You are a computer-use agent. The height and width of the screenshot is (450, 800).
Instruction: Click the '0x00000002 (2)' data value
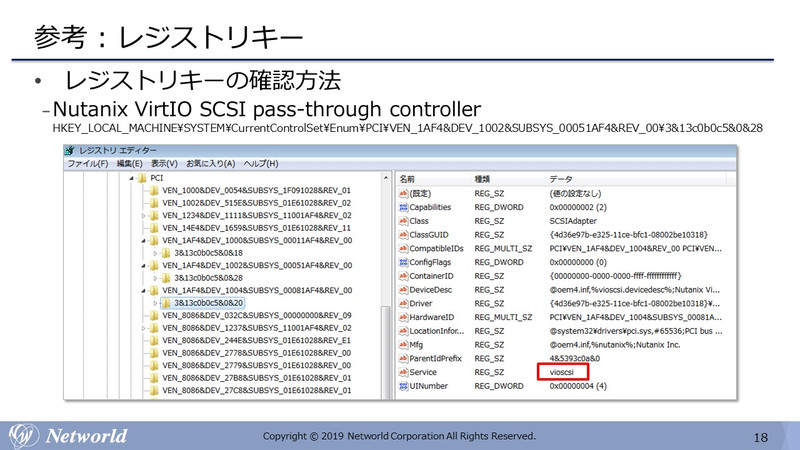[x=578, y=207]
